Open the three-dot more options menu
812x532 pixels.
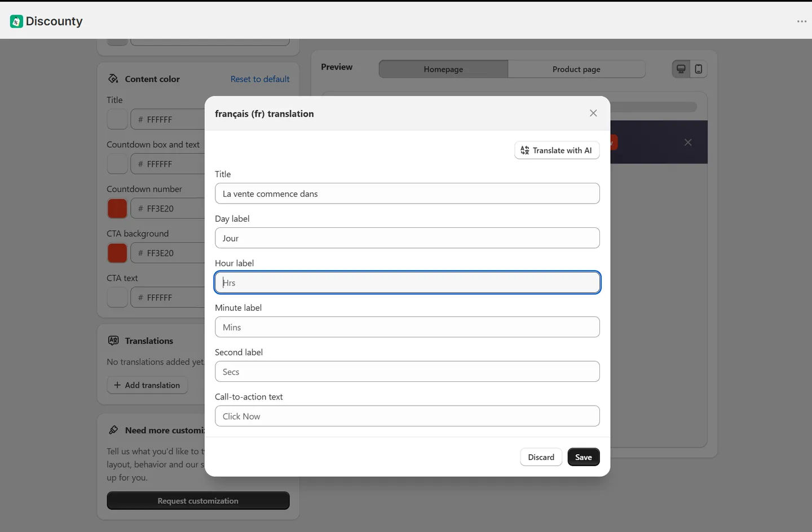pos(802,21)
